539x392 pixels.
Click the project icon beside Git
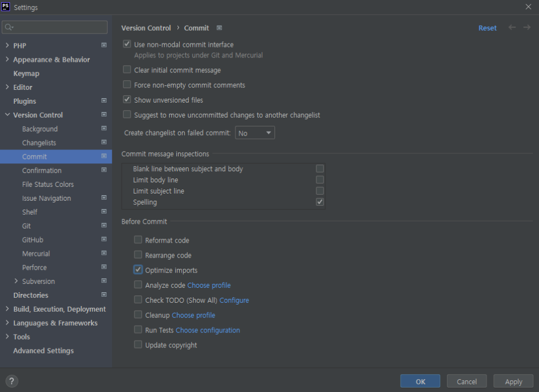[x=104, y=225]
